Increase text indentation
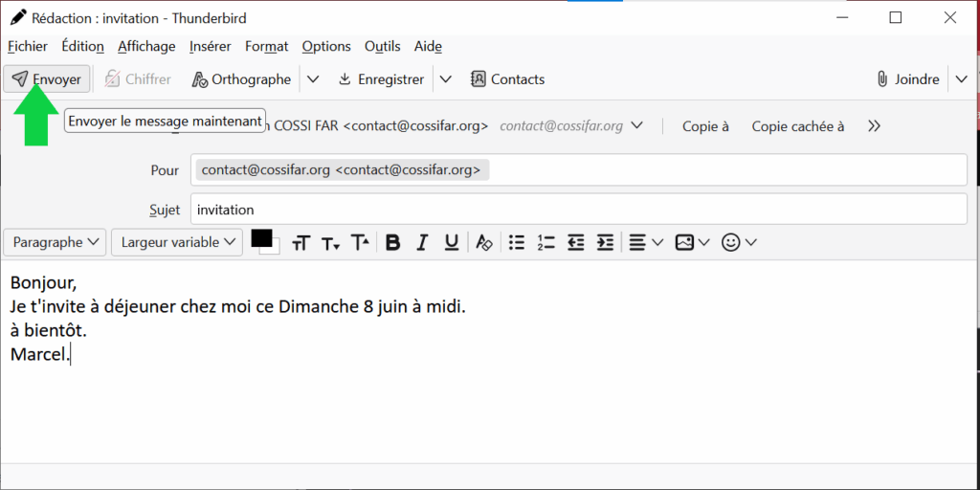 point(605,243)
